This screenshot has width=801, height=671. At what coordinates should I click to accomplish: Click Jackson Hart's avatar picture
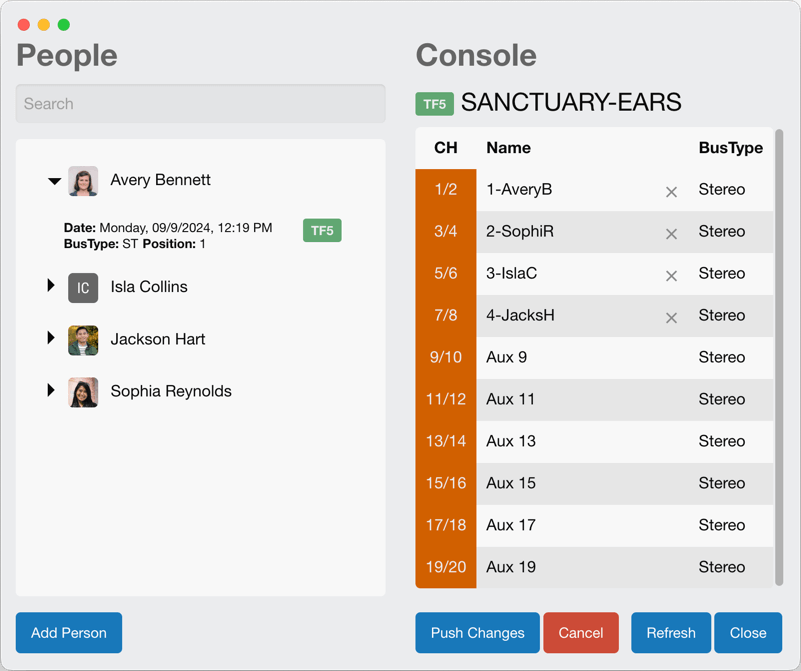pos(83,340)
